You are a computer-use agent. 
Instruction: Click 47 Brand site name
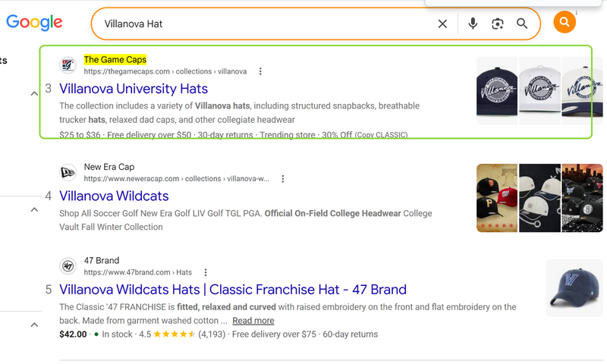102,261
